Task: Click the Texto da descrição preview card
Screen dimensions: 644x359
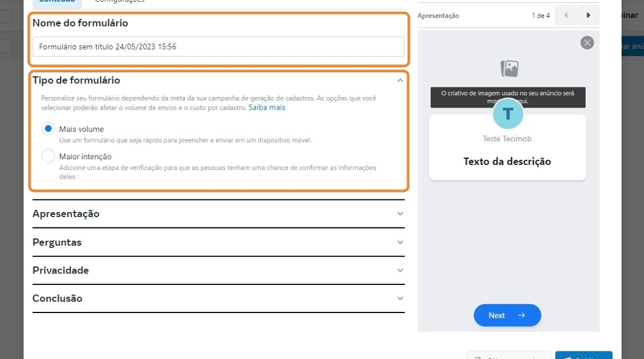Action: pyautogui.click(x=507, y=161)
